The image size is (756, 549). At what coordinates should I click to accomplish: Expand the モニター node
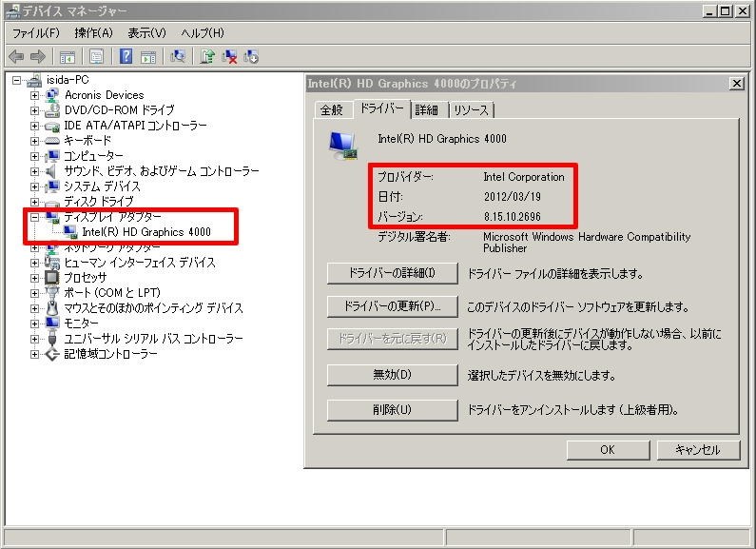(x=34, y=324)
